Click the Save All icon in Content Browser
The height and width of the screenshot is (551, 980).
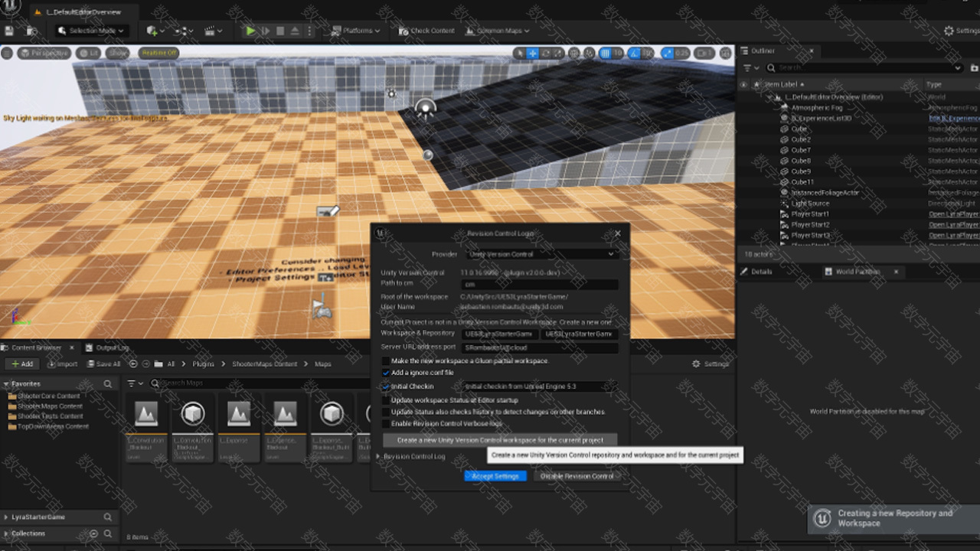pyautogui.click(x=92, y=364)
